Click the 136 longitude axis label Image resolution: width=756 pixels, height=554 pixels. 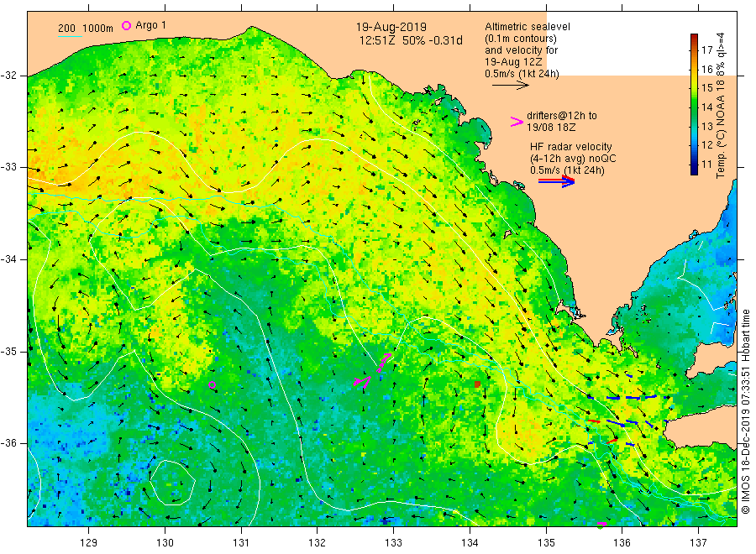point(622,543)
